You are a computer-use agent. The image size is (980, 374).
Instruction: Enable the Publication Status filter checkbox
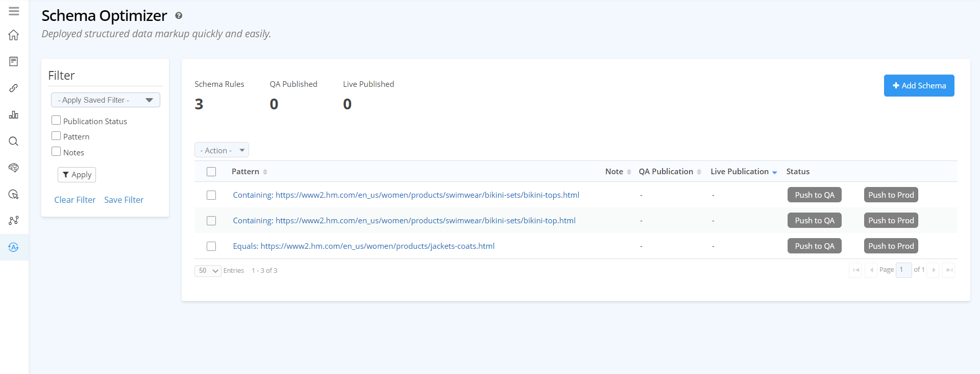click(x=56, y=121)
